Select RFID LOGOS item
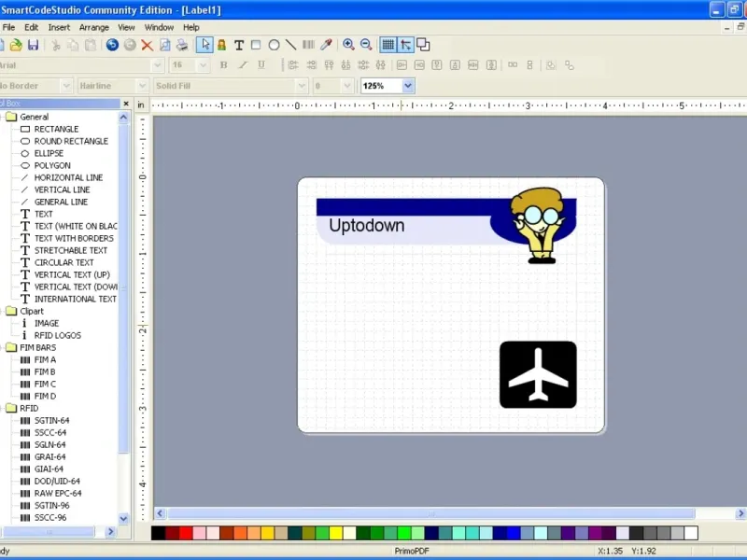 pos(57,335)
